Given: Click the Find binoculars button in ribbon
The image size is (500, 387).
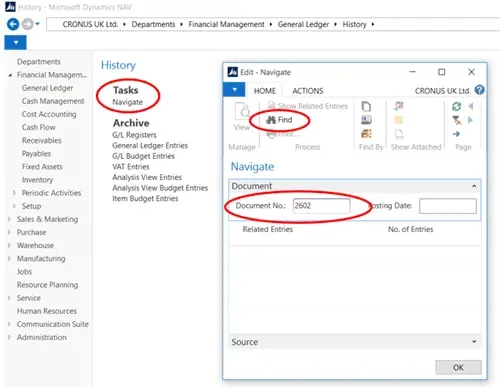Looking at the screenshot, I should [x=279, y=120].
